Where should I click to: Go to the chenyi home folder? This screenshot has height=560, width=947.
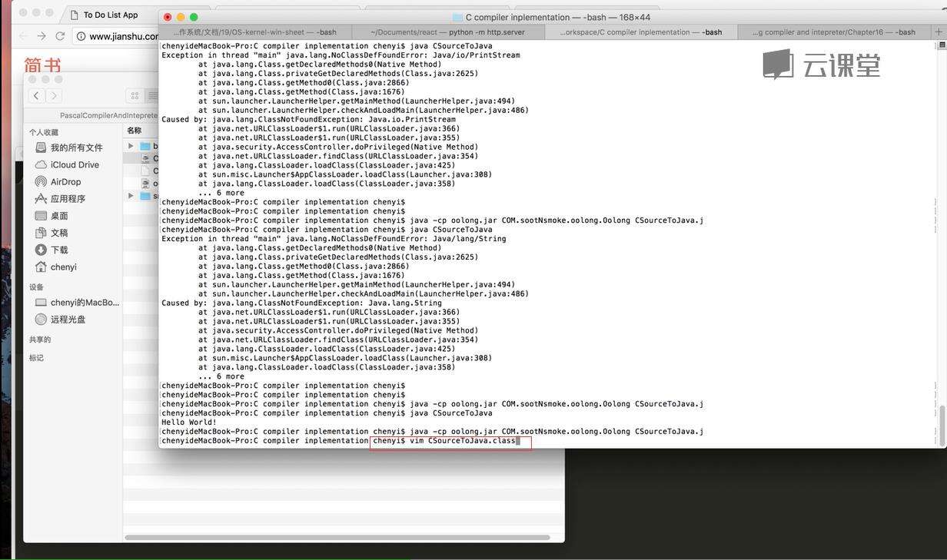pyautogui.click(x=63, y=267)
